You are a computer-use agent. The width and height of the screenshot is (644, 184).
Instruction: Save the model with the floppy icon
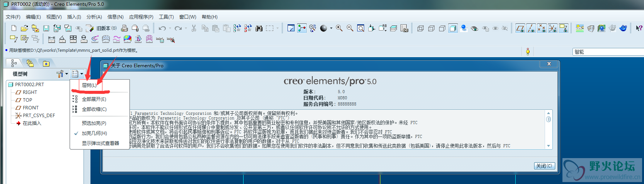point(46,28)
